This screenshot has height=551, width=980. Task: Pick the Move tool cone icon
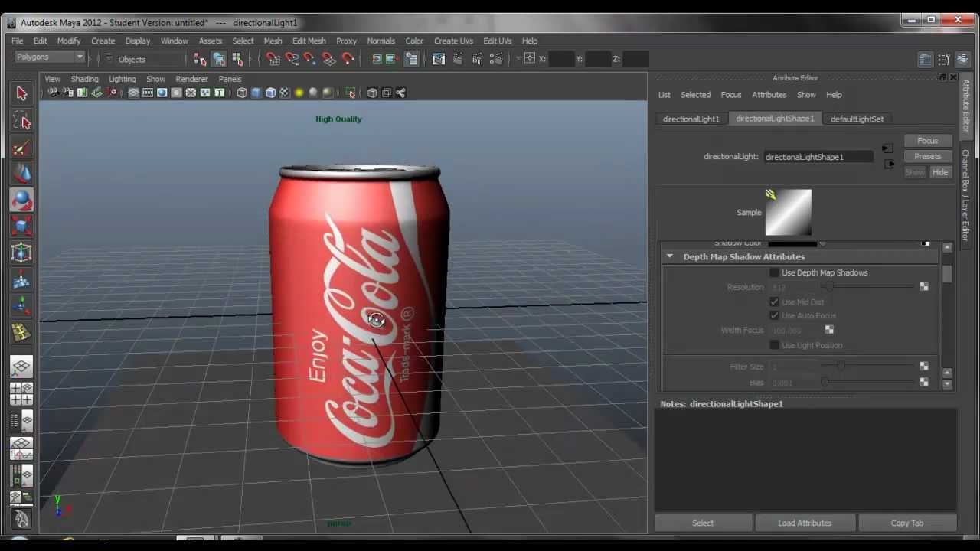(x=21, y=174)
